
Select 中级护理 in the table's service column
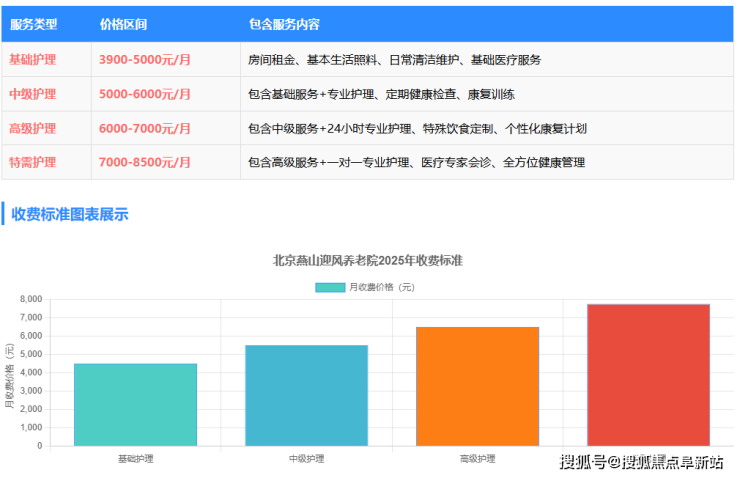pyautogui.click(x=32, y=94)
